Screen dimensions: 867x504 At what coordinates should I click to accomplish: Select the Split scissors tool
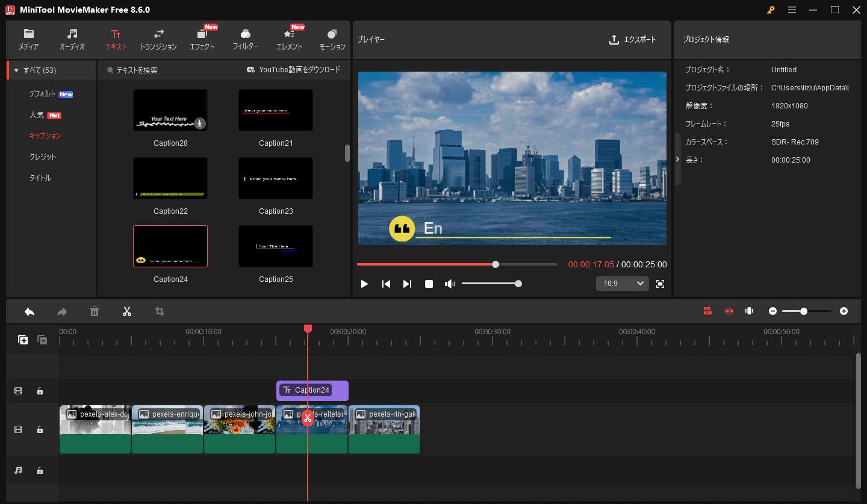(x=127, y=311)
